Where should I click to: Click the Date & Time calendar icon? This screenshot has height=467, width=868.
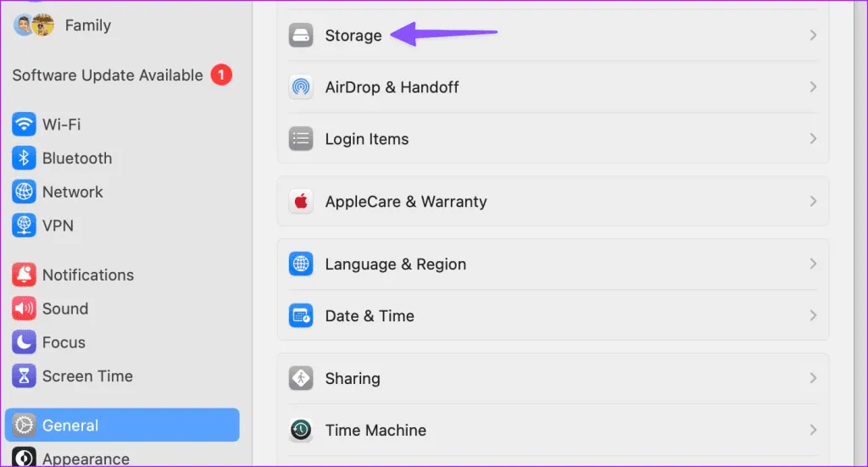(301, 316)
